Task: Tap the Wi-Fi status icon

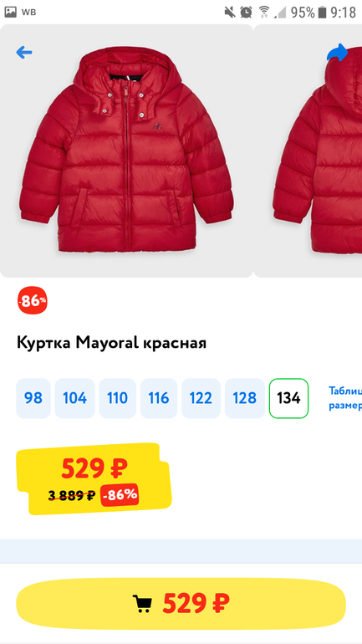Action: tap(264, 12)
